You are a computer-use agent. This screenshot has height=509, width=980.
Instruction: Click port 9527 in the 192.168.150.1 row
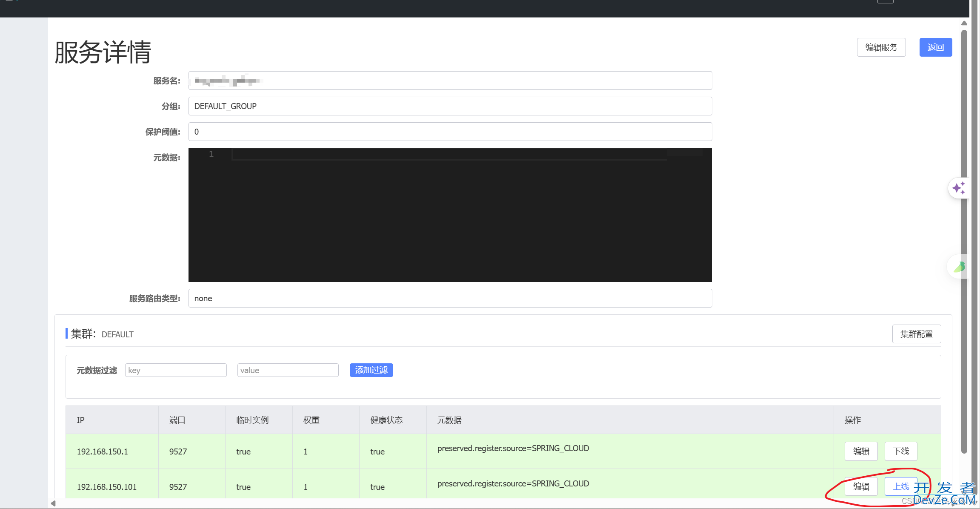(x=178, y=451)
